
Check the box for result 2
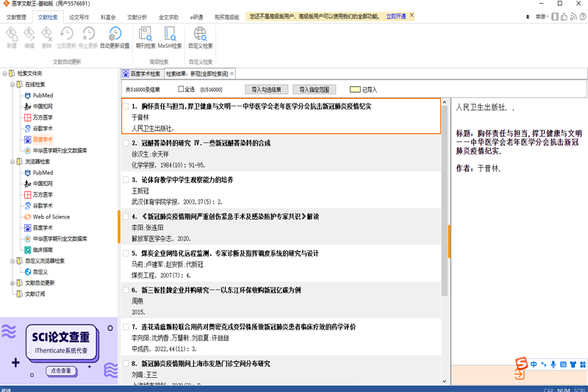[126, 143]
